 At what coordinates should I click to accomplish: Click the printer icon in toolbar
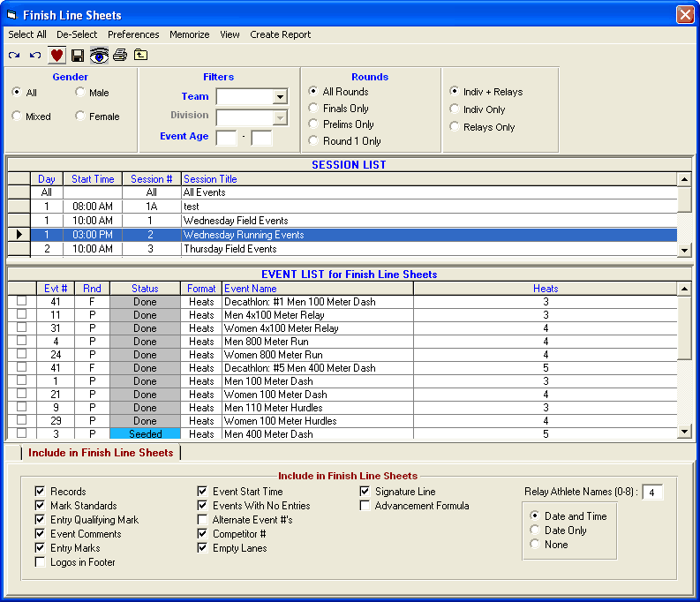point(120,55)
